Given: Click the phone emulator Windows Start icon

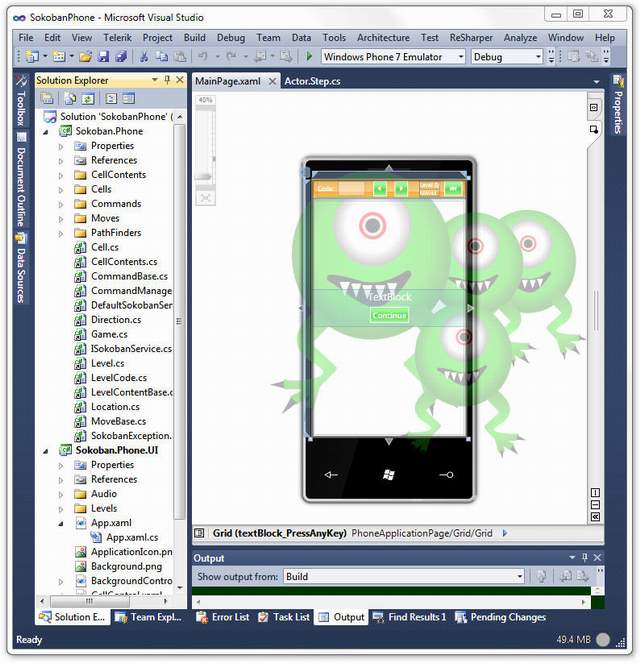Looking at the screenshot, I should pos(388,475).
